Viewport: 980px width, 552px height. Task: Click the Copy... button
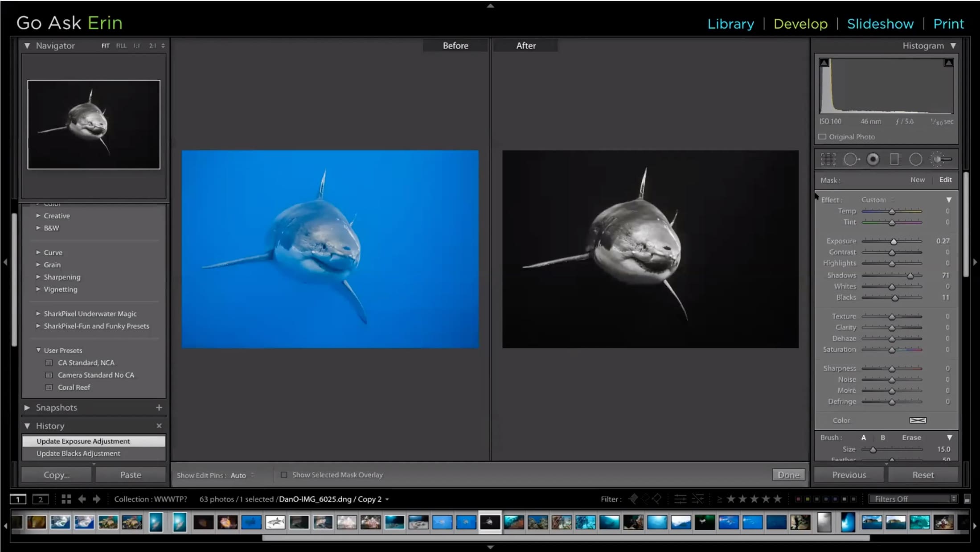[57, 475]
